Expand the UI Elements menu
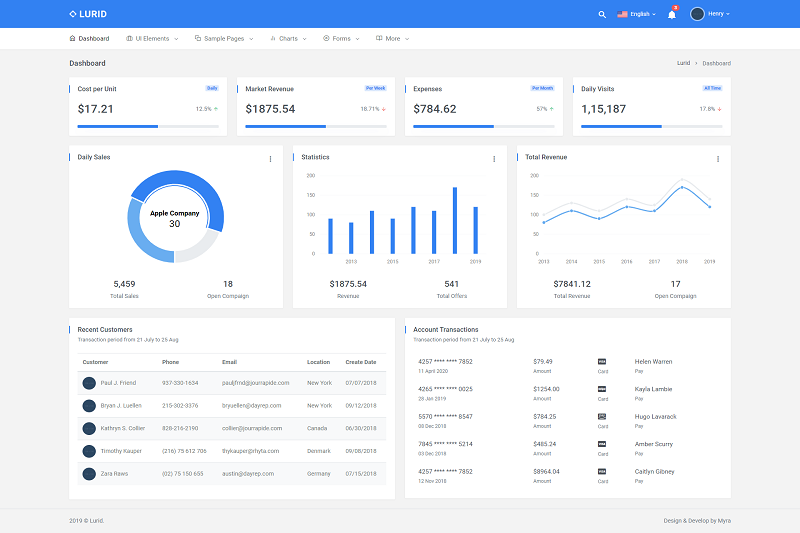Viewport: 800px width, 533px height. (x=152, y=38)
